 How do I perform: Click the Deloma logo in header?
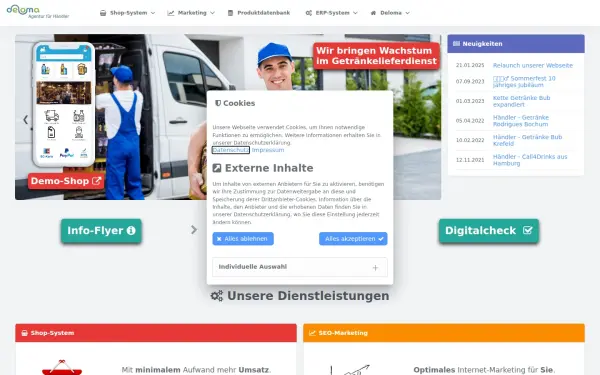point(38,12)
